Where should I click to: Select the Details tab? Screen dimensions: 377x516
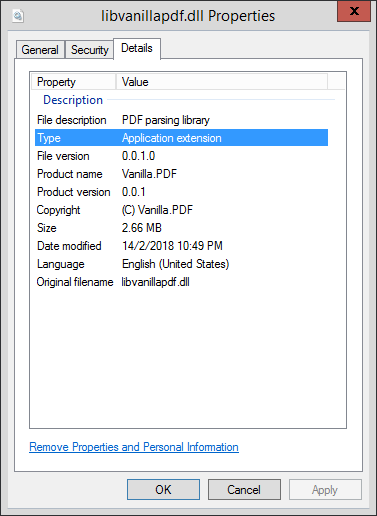[x=137, y=49]
